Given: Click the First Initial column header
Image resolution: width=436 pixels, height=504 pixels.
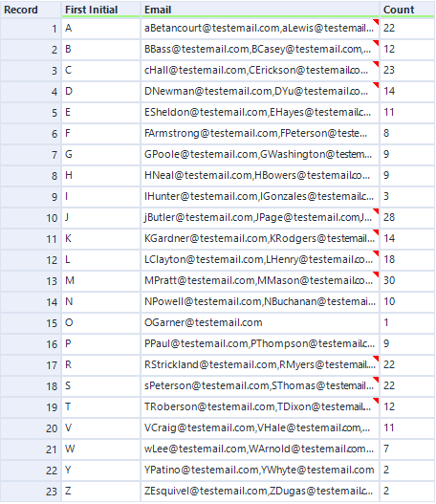Looking at the screenshot, I should coord(101,10).
